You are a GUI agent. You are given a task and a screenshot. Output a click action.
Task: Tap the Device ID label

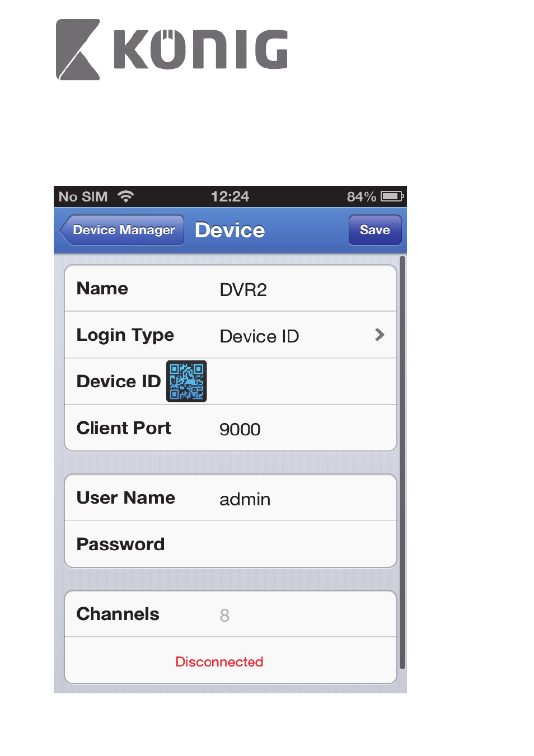(x=119, y=381)
